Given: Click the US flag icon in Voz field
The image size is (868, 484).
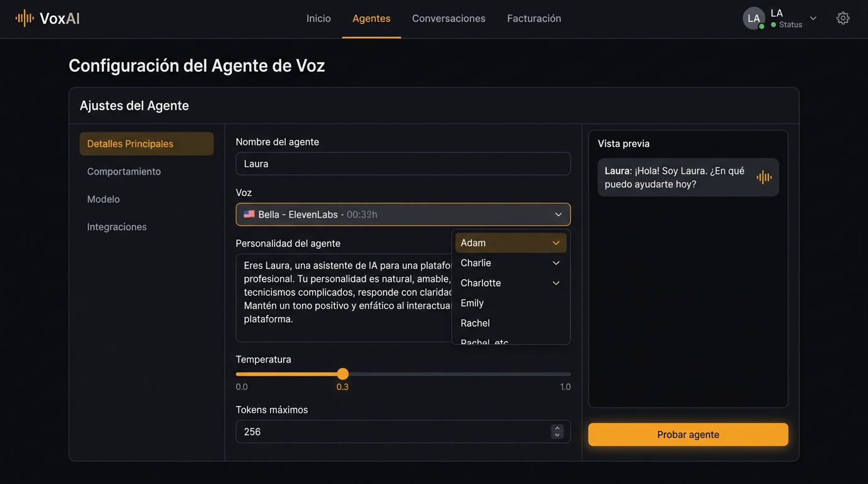Looking at the screenshot, I should click(x=249, y=214).
